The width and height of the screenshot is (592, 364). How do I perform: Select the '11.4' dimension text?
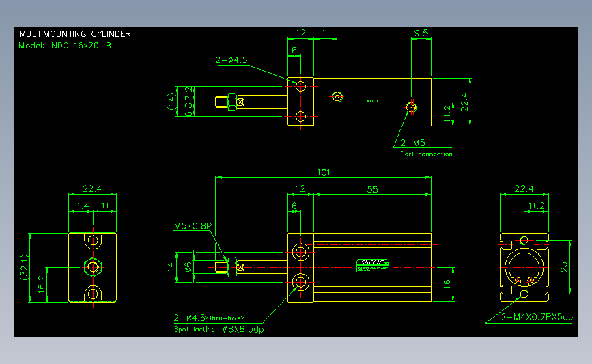point(81,206)
